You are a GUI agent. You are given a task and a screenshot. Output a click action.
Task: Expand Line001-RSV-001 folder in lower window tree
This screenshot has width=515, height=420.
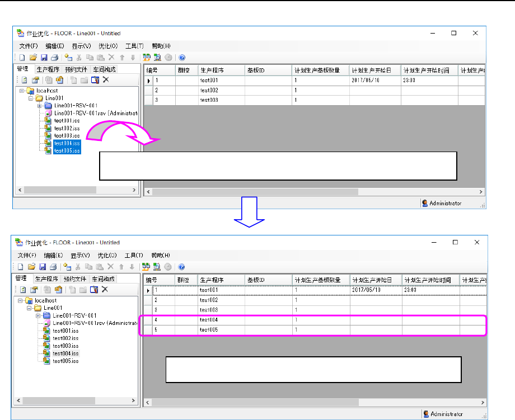pyautogui.click(x=38, y=315)
